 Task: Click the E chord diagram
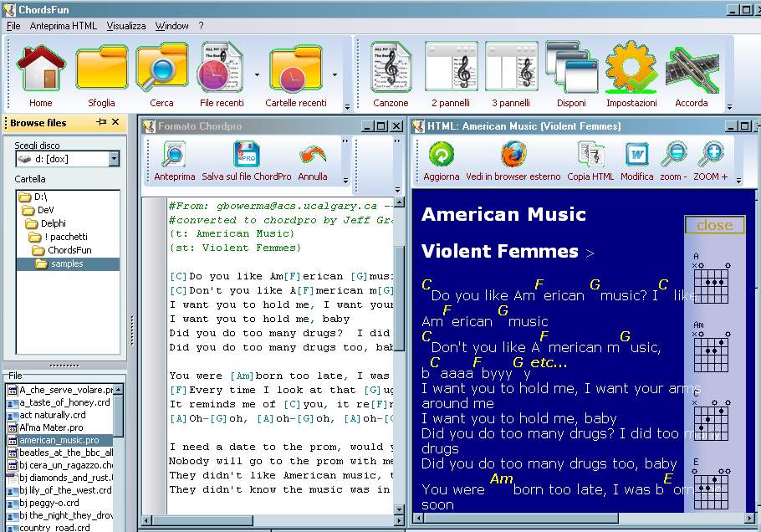pos(711,483)
